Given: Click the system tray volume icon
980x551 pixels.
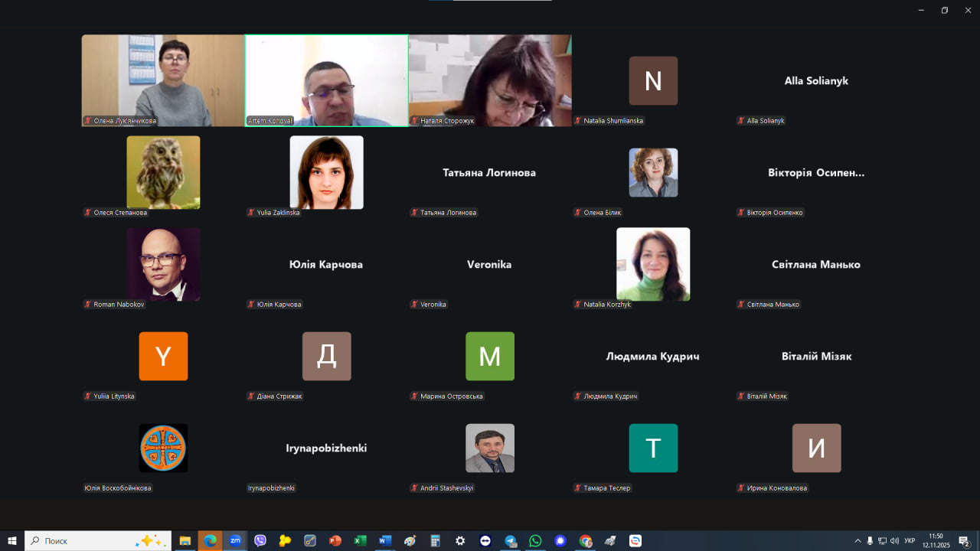Looking at the screenshot, I should pyautogui.click(x=894, y=540).
